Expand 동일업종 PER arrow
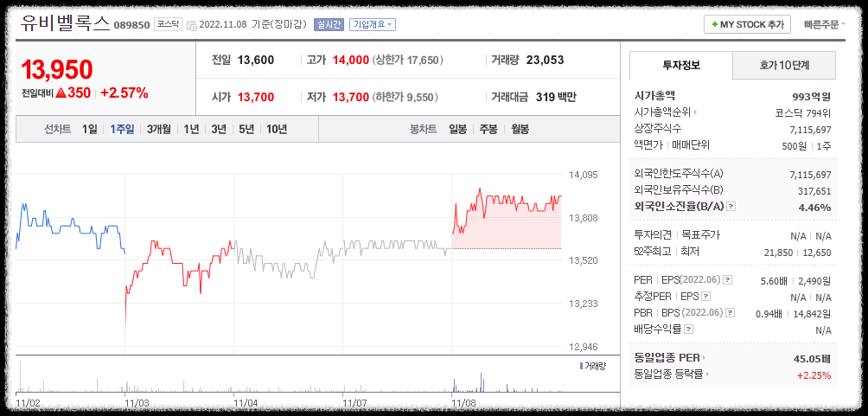868x416 pixels. tap(704, 358)
